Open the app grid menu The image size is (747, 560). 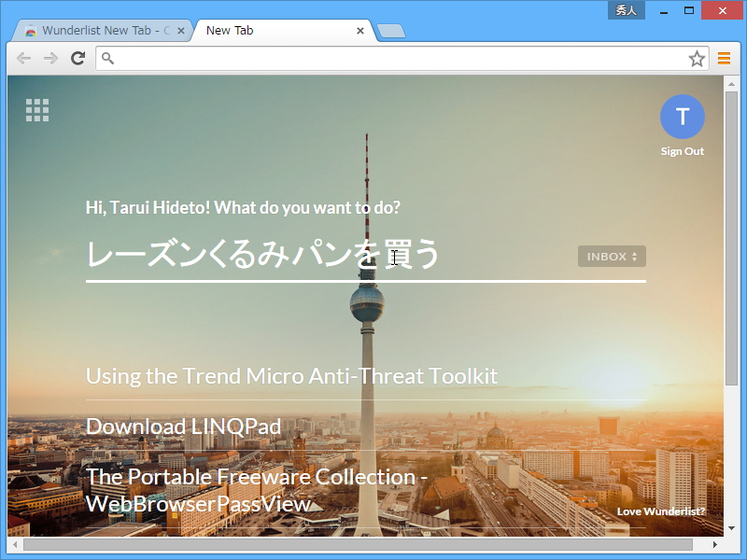pyautogui.click(x=36, y=109)
